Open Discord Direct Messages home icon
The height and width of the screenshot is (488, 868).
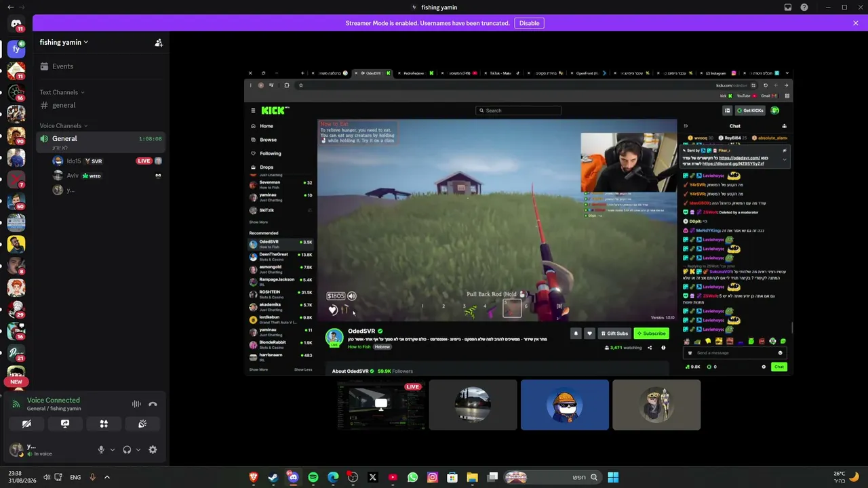[x=16, y=24]
